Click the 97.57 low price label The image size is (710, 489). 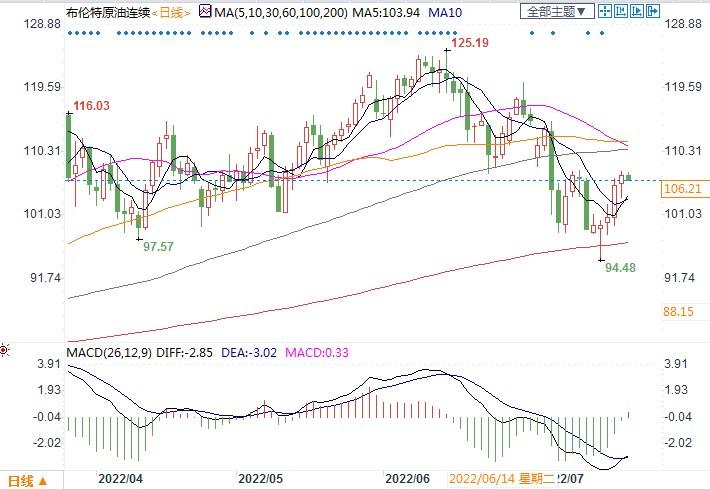158,246
